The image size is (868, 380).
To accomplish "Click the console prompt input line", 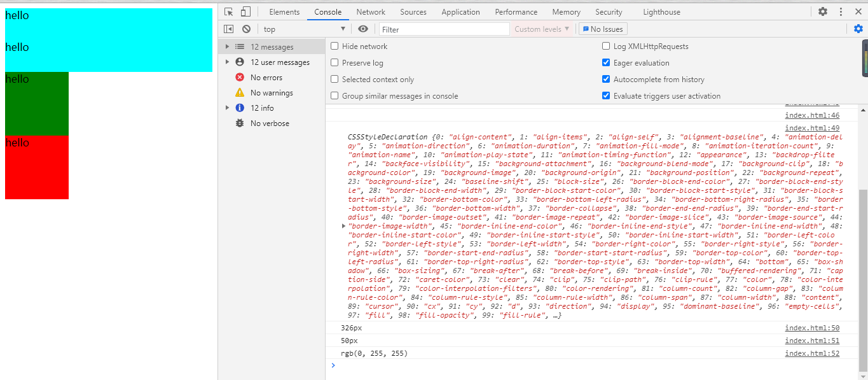I will click(x=591, y=365).
